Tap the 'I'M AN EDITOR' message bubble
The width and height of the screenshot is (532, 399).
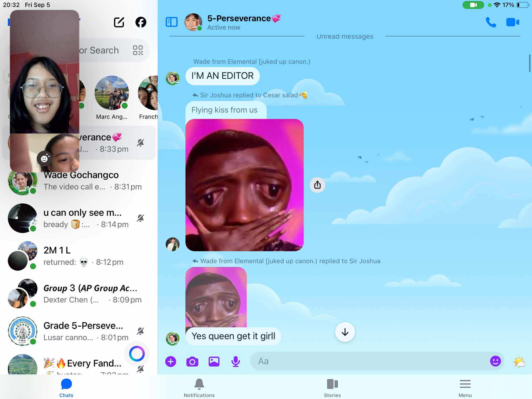tap(223, 76)
